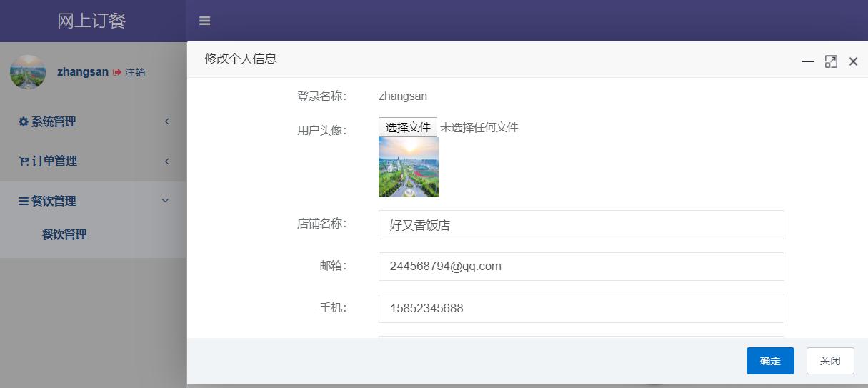
Task: Click the 关闭 button
Action: 830,361
